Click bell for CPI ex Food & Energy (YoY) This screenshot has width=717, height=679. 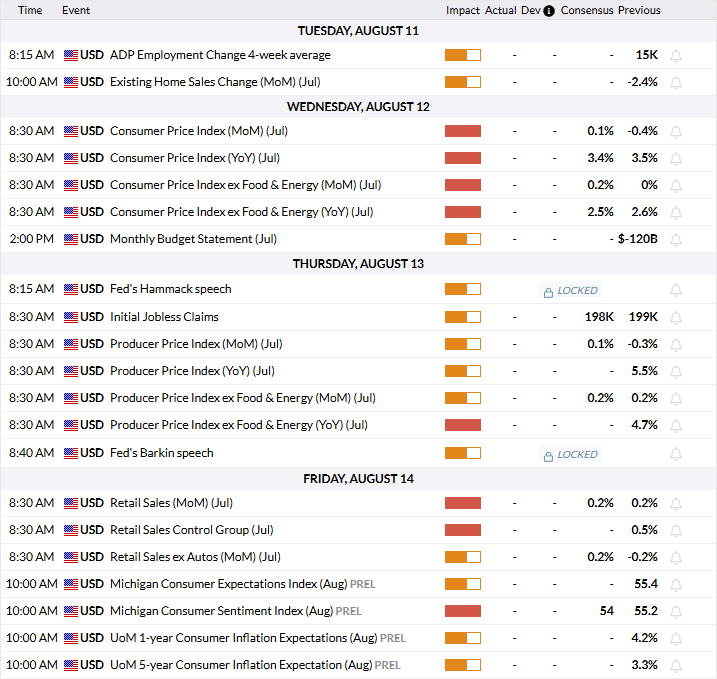(676, 213)
